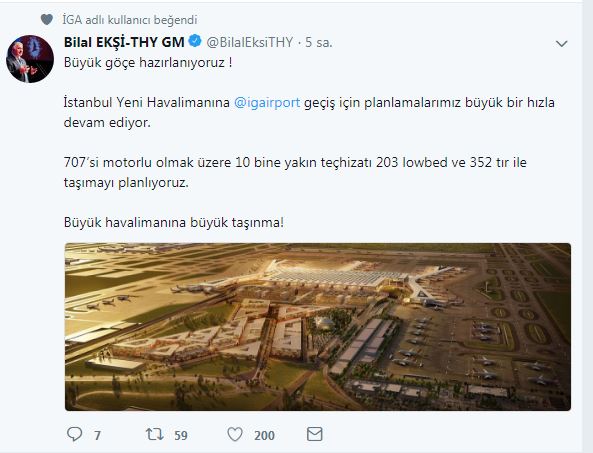This screenshot has width=593, height=453.
Task: Click the 'Büyük göçe hazırlanıyoruz' tweet text
Action: click(148, 62)
